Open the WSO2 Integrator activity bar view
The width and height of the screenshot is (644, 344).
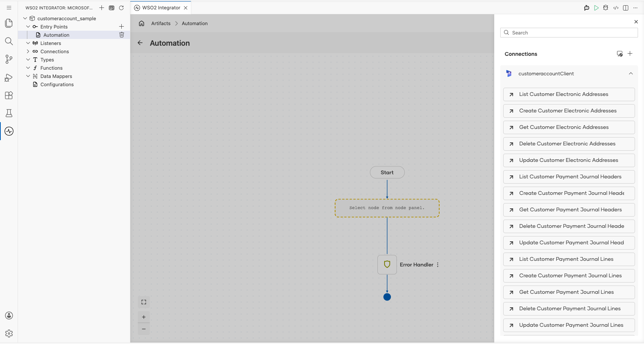tap(9, 131)
